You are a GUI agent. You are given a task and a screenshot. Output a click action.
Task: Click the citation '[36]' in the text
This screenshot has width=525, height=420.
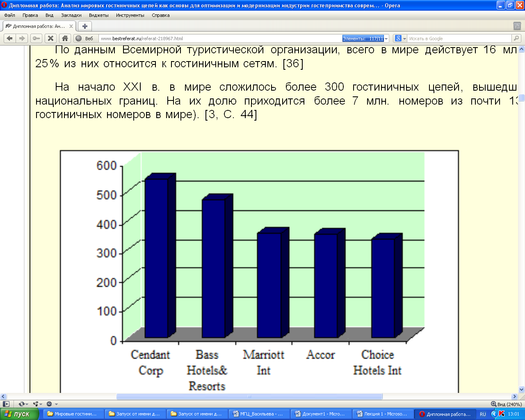[x=293, y=64]
